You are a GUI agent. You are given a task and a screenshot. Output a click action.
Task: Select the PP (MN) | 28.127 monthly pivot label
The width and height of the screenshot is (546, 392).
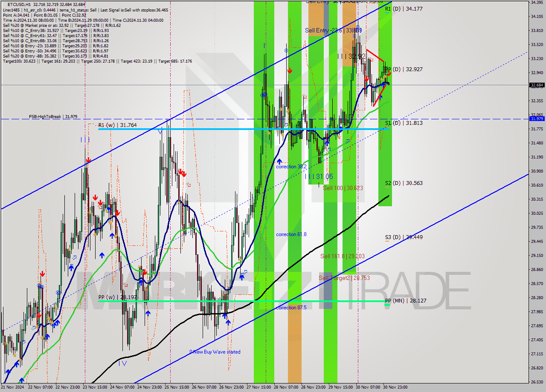[405, 300]
